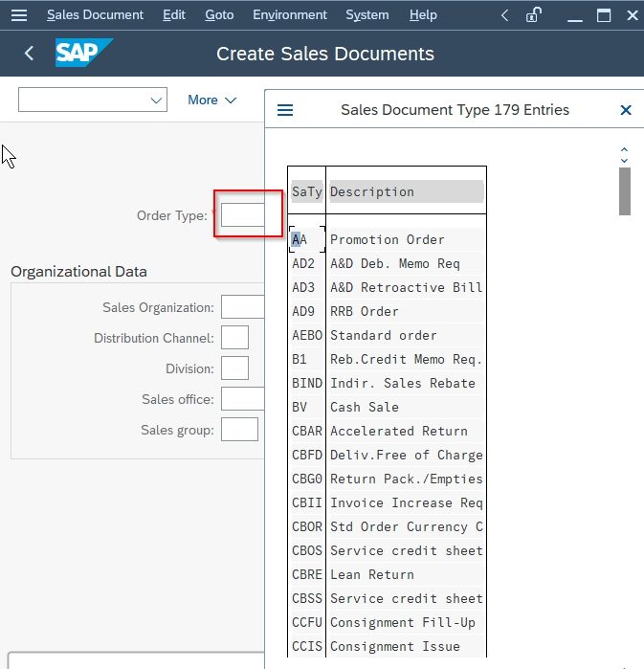
Task: Close the SAP window
Action: pos(633,15)
